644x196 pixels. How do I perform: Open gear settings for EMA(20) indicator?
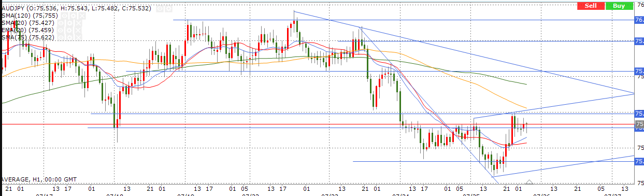69,31
